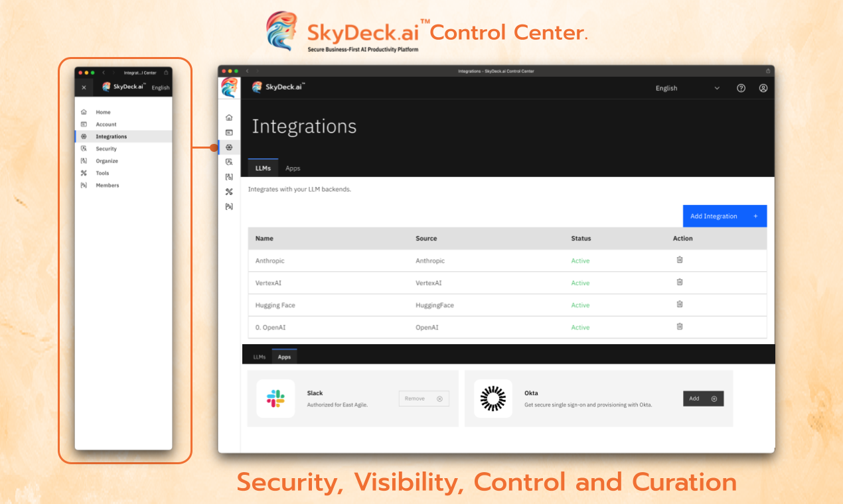Viewport: 843px width, 504px height.
Task: Click the Name column header
Action: pyautogui.click(x=264, y=238)
